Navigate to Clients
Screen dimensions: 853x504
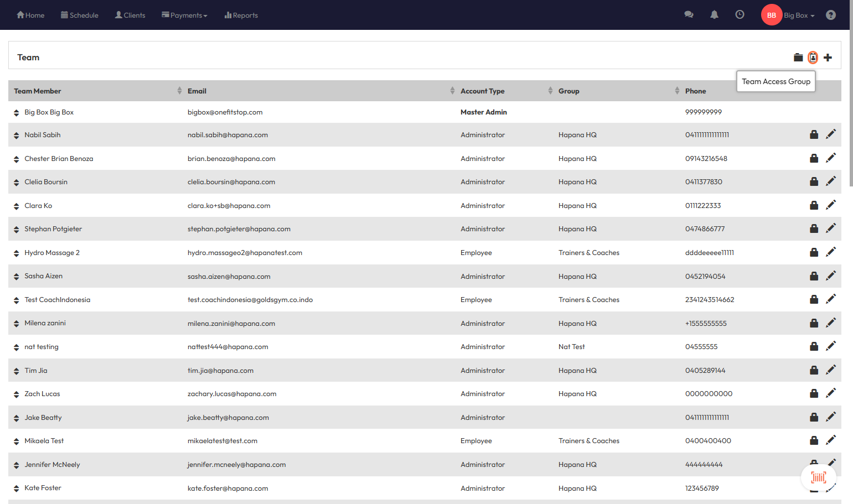(130, 15)
